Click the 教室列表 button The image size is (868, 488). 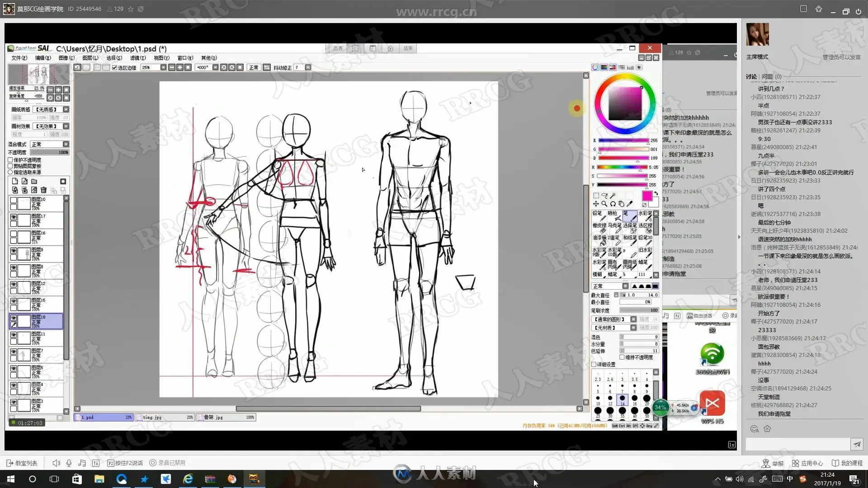(x=22, y=463)
